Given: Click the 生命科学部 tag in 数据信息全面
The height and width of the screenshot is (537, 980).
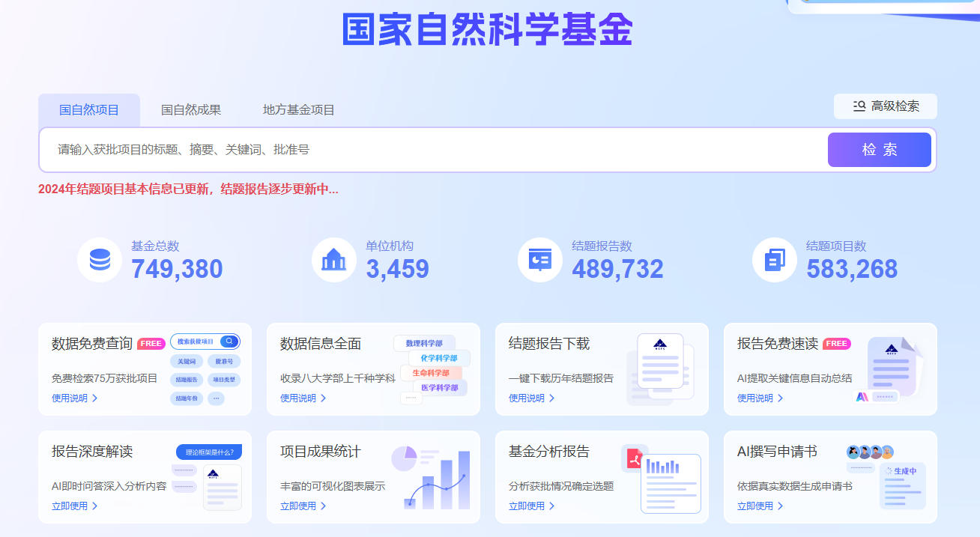Looking at the screenshot, I should click(x=431, y=373).
